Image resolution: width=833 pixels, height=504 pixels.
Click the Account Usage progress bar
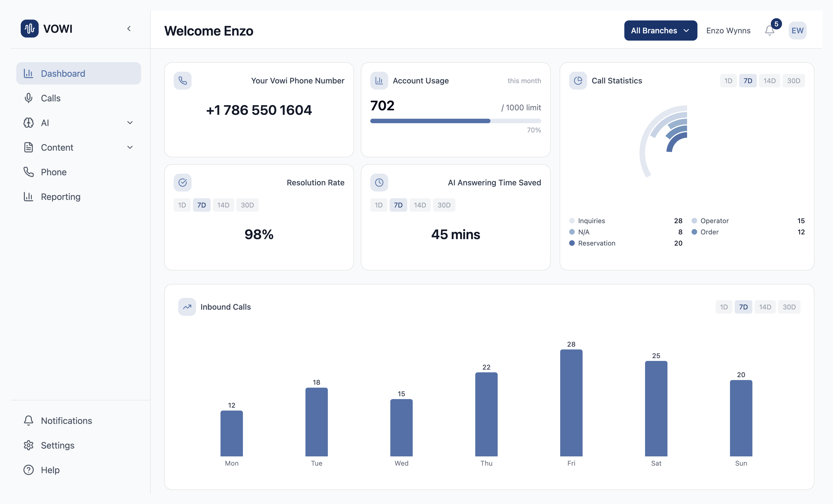[455, 121]
